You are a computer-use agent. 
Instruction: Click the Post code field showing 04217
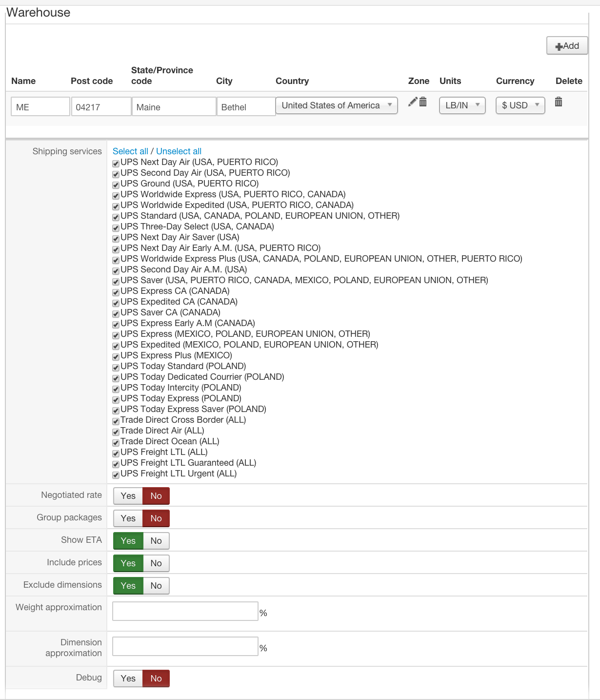101,107
